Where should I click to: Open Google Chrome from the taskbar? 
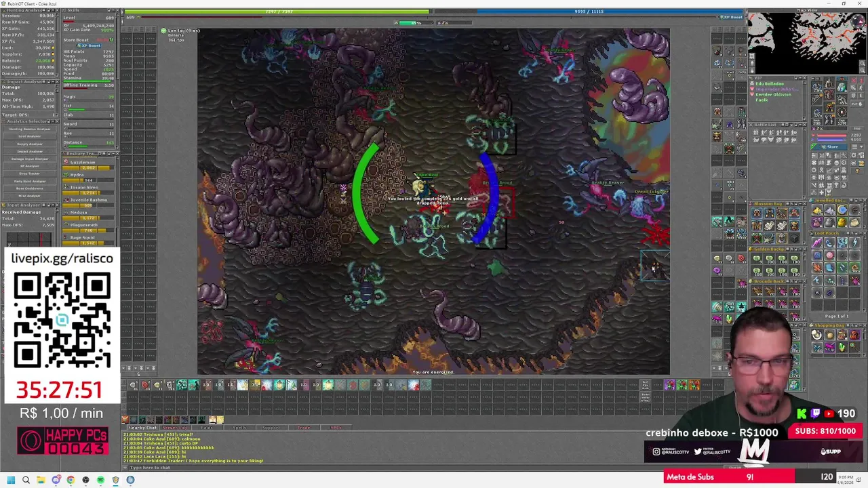point(71,480)
